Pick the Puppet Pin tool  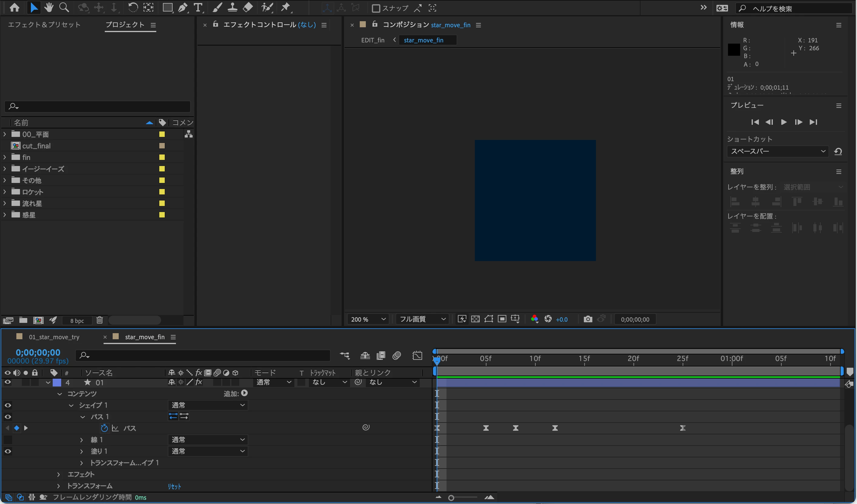[x=286, y=8]
